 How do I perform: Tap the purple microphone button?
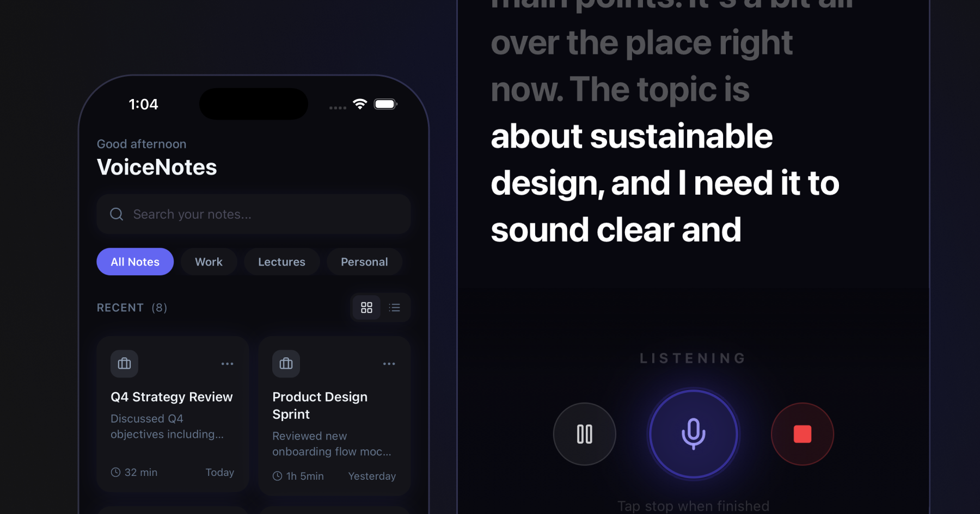click(693, 434)
